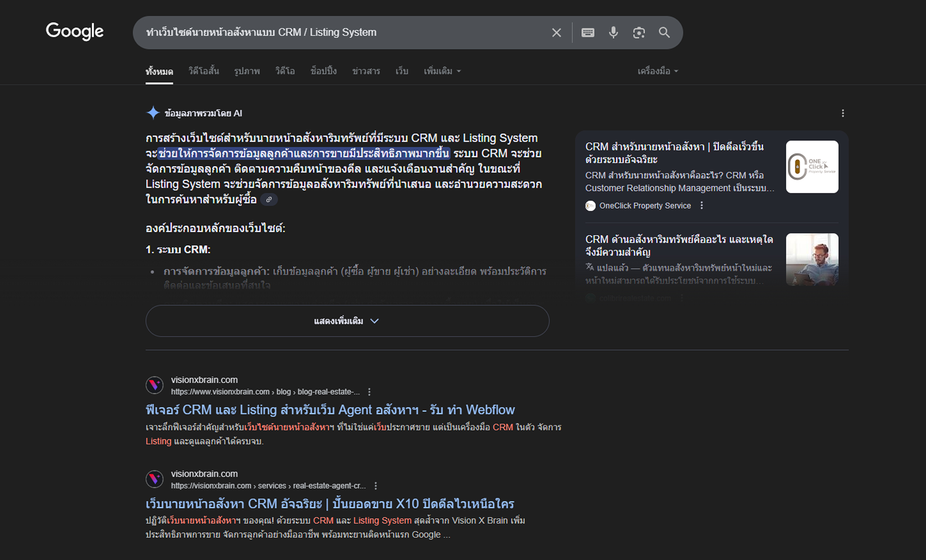926x560 pixels.
Task: Click the AI overview sparkle icon
Action: (153, 113)
